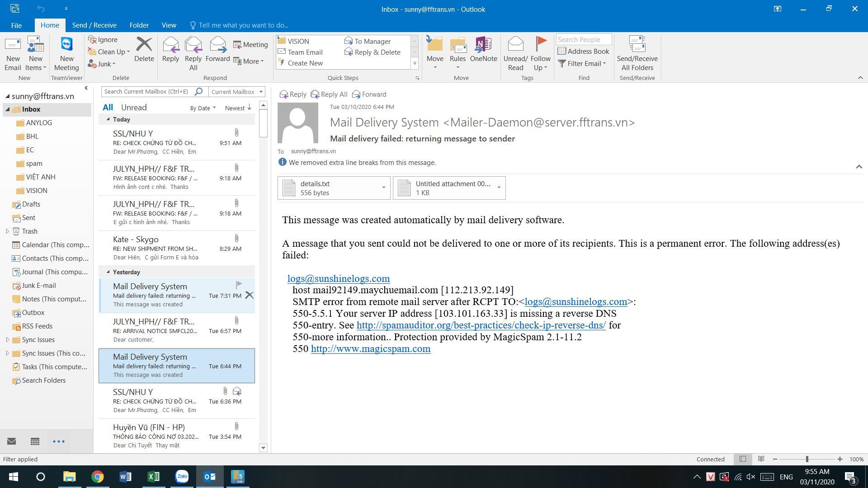
Task: Send/Receive All Folders
Action: (637, 54)
